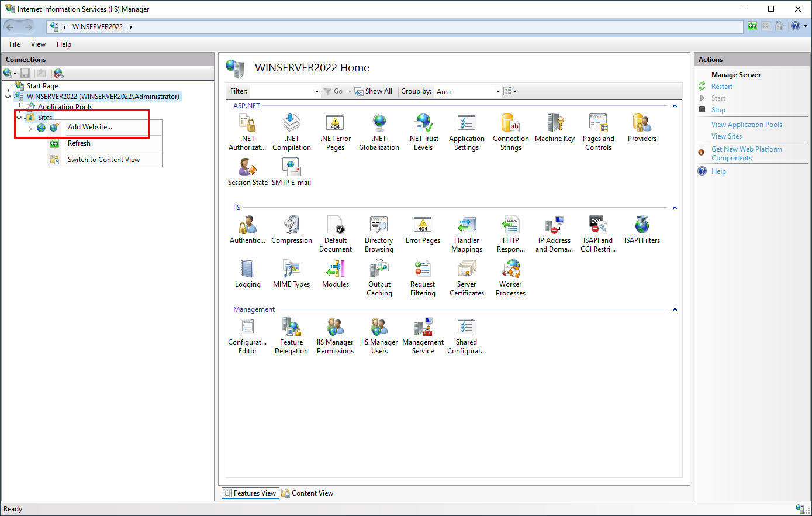
Task: Open HTTP Response Headers feature
Action: pos(510,234)
